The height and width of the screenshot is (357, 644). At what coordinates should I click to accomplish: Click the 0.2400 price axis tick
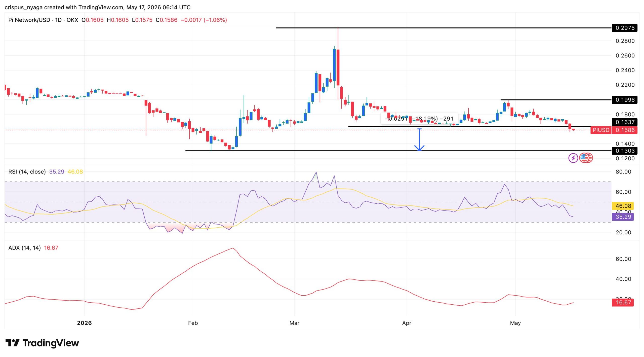[x=625, y=70]
